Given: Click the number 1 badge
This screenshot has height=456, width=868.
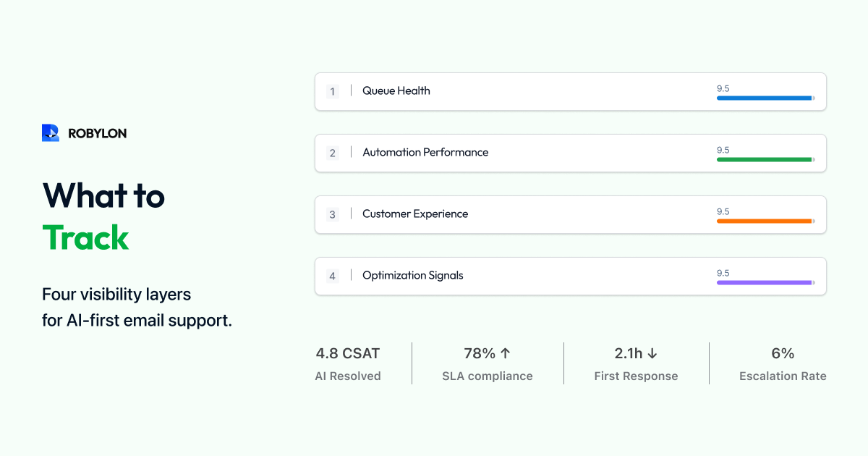Looking at the screenshot, I should click(332, 91).
